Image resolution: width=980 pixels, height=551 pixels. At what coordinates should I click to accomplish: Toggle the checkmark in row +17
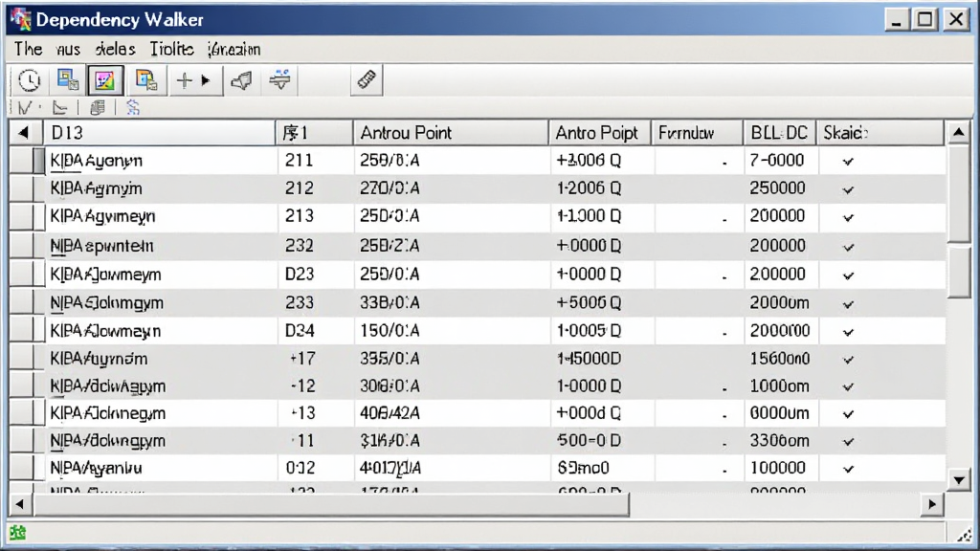pos(848,360)
